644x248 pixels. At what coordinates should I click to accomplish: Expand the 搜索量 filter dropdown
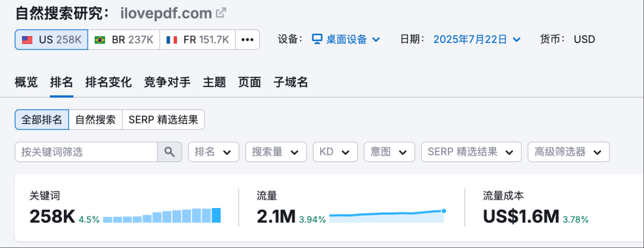point(276,152)
